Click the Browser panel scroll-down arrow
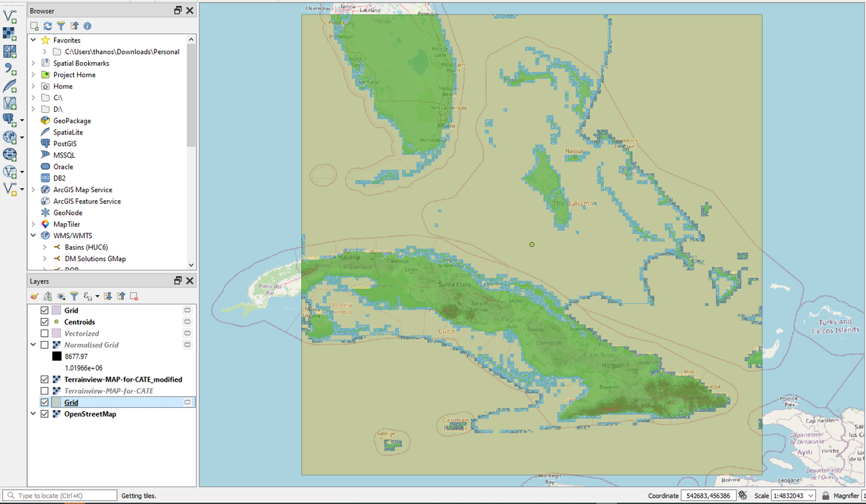 coord(191,265)
